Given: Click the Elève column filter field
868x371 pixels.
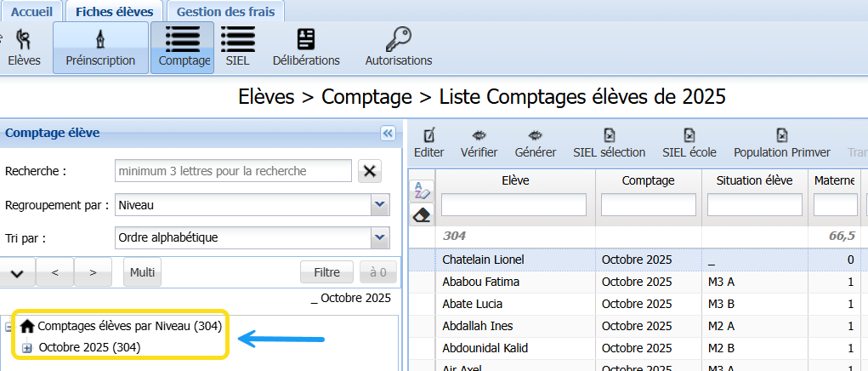Looking at the screenshot, I should 513,205.
